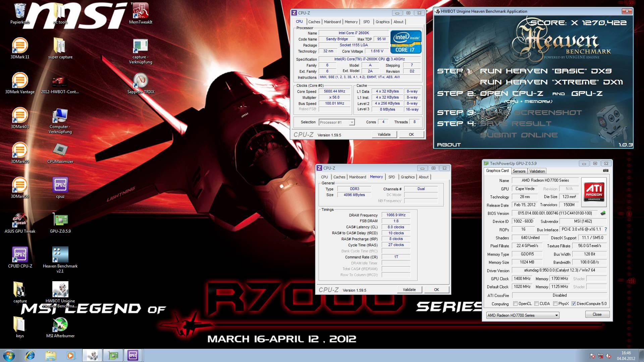Open the Heaven Benchmark v2.1 shortcut
Image resolution: width=644 pixels, height=362 pixels.
(x=60, y=259)
